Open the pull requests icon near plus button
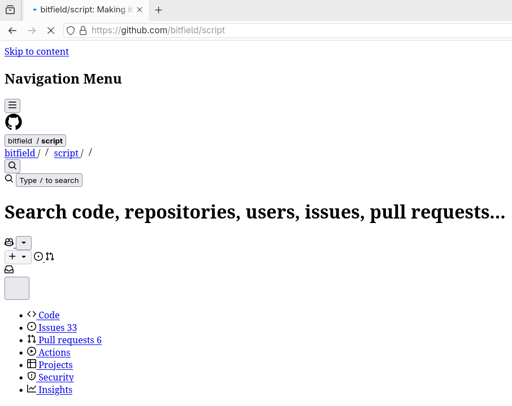 [x=50, y=256]
